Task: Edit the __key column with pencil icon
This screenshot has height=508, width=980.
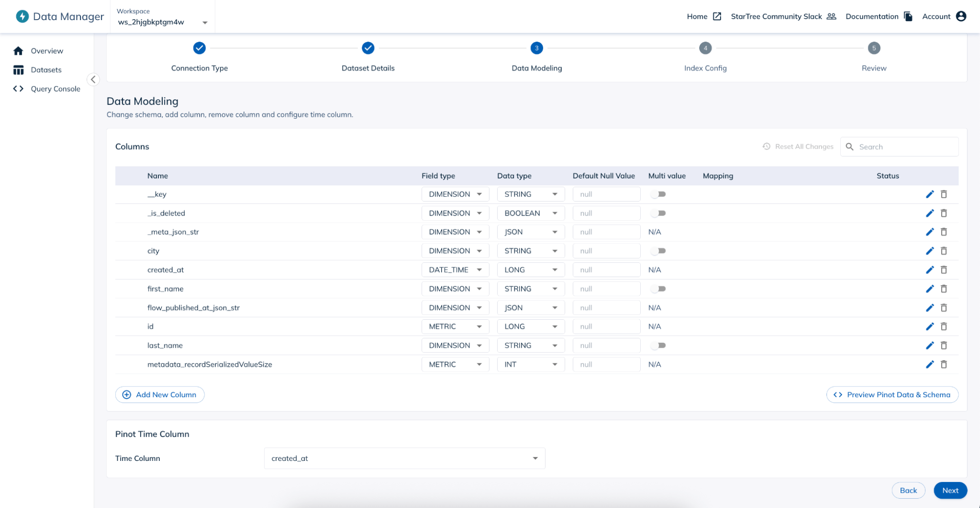Action: click(x=930, y=194)
